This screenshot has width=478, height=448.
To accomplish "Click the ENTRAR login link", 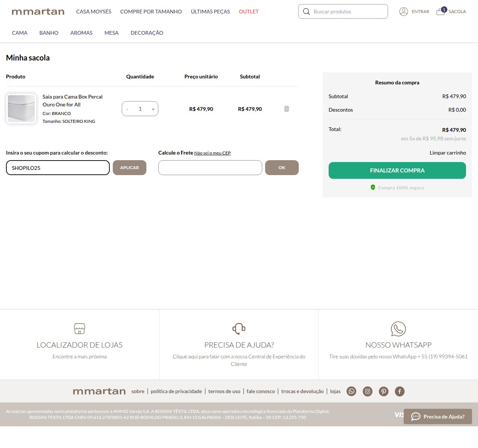I will (420, 12).
